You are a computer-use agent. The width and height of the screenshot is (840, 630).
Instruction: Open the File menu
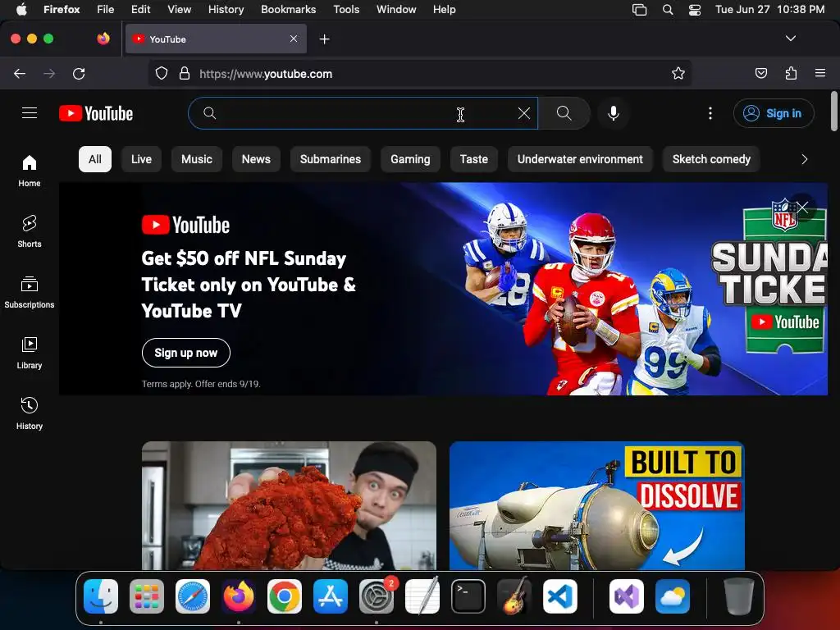106,9
